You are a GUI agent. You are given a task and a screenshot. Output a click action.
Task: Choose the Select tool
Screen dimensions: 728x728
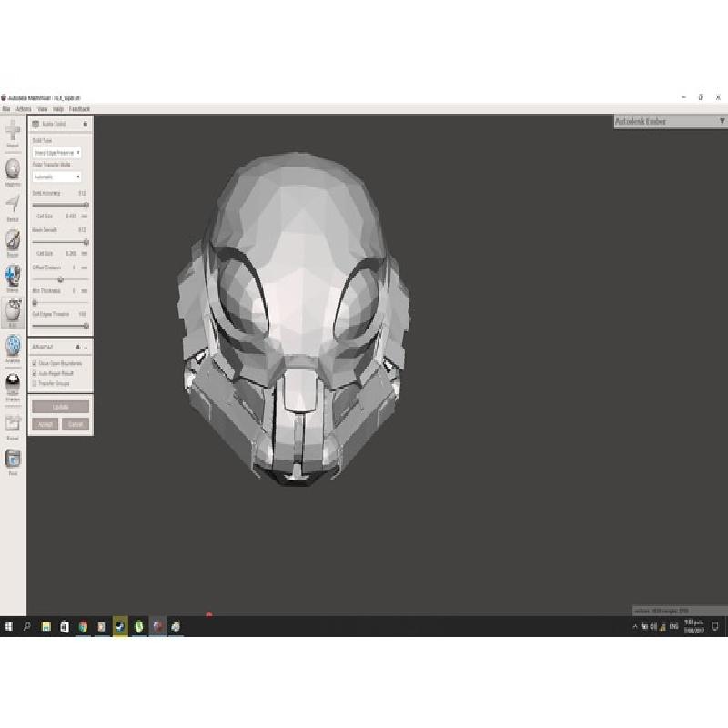[x=13, y=207]
